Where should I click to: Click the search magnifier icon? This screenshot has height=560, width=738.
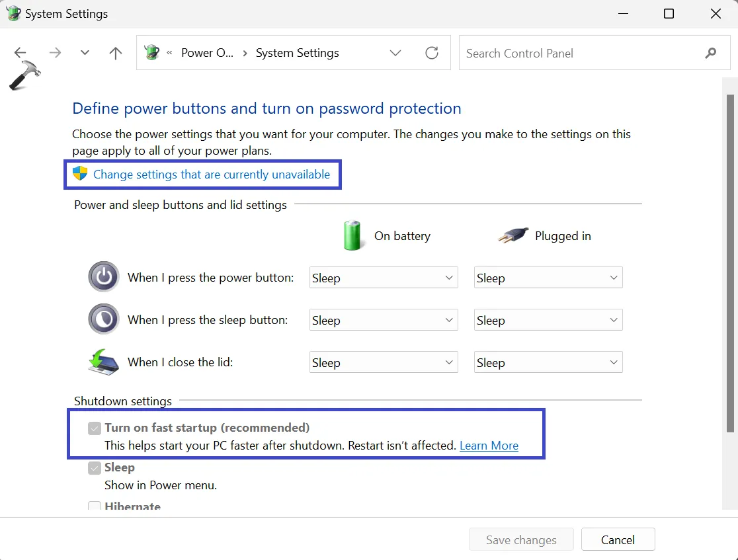click(710, 53)
